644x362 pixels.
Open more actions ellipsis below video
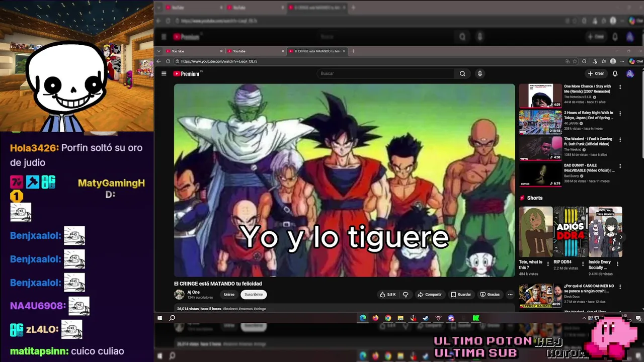(x=510, y=295)
